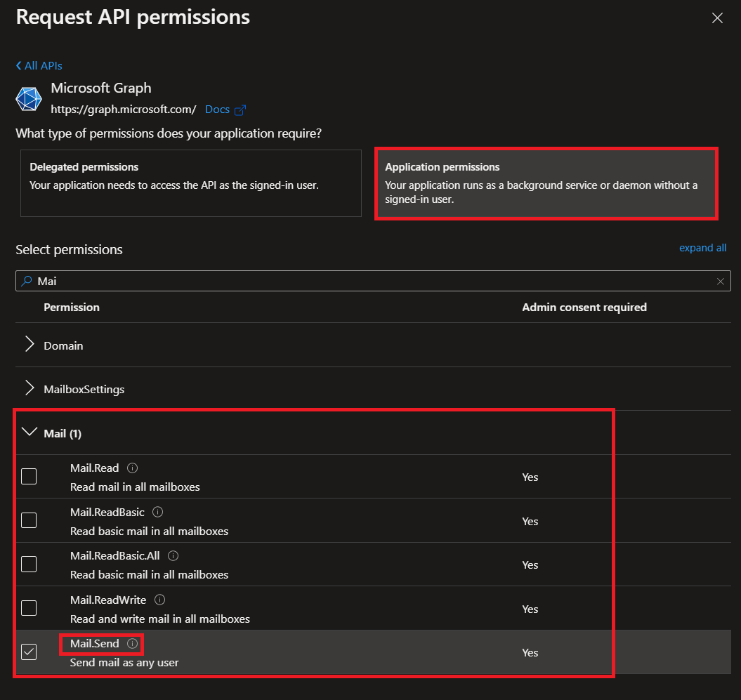Expand the MailboxSettings permissions group
This screenshot has height=700, width=741.
(29, 389)
